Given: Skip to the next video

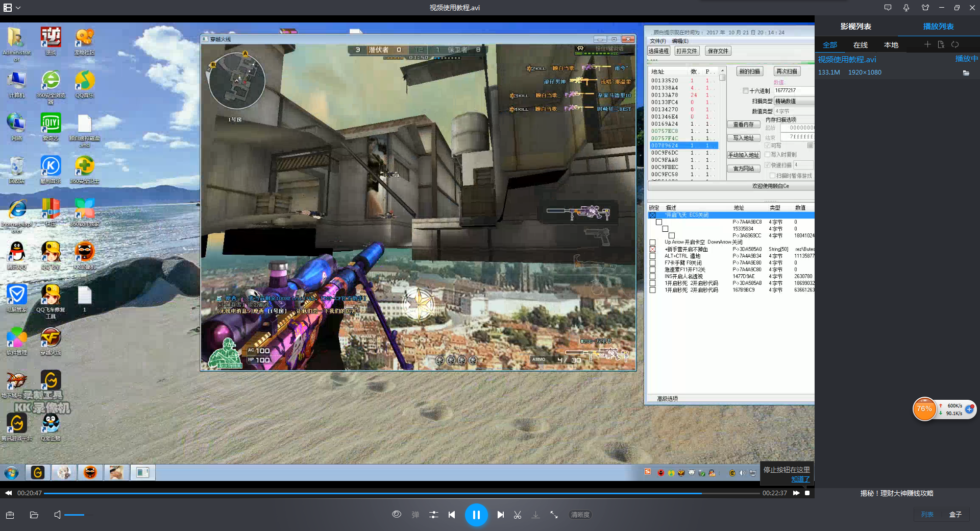Looking at the screenshot, I should coord(501,515).
